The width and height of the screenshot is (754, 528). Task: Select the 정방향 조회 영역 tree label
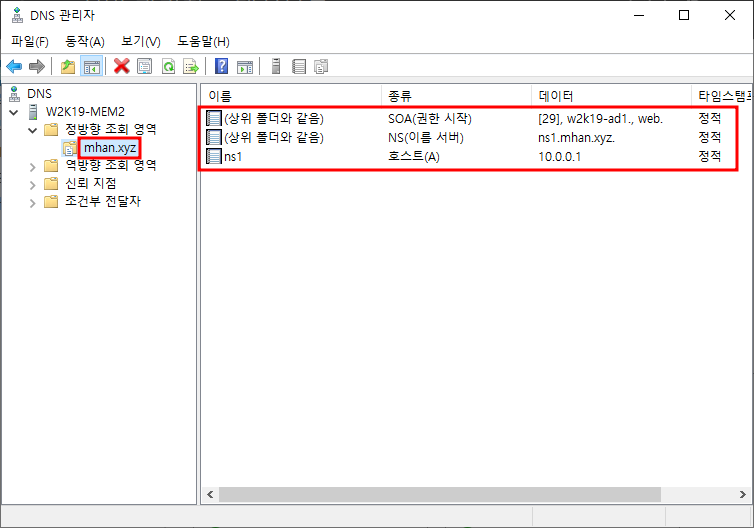click(x=111, y=129)
